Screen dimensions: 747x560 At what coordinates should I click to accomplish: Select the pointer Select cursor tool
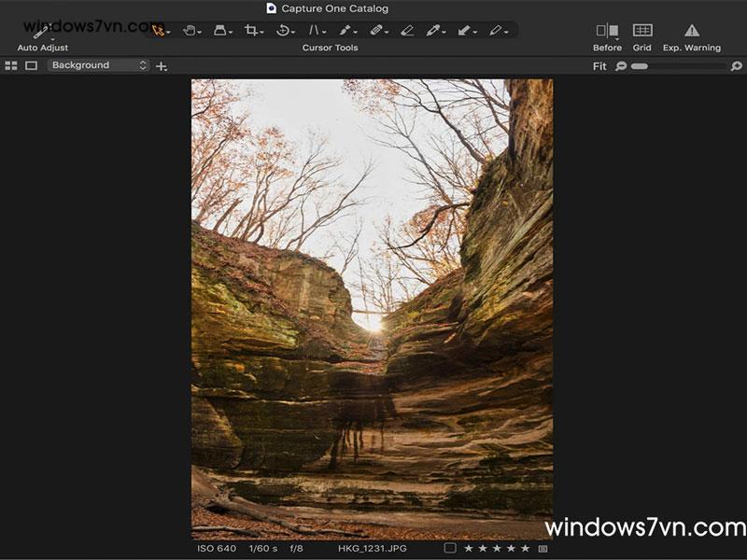pyautogui.click(x=157, y=31)
